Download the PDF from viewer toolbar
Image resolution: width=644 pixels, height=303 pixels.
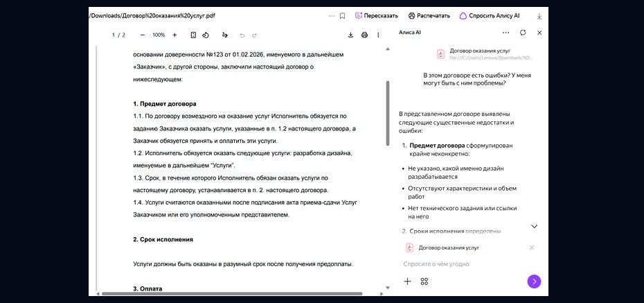coord(351,35)
